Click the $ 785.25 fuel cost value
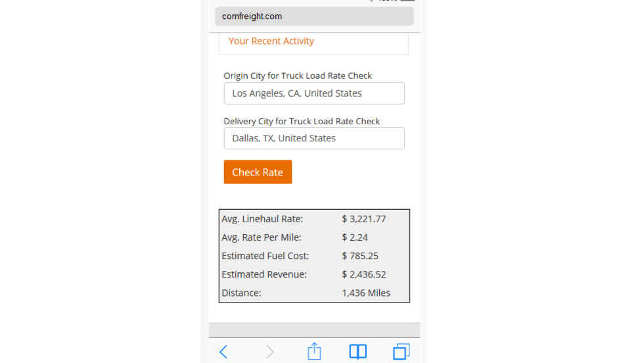 coord(359,256)
